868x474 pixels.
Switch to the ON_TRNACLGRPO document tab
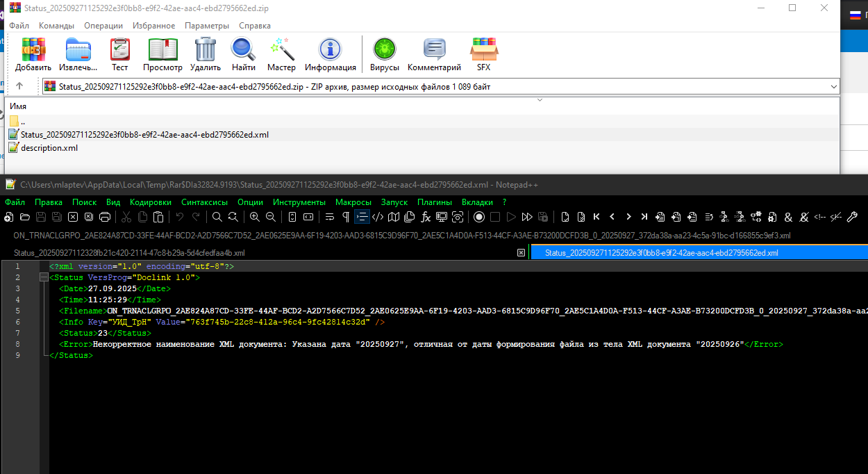coord(401,236)
